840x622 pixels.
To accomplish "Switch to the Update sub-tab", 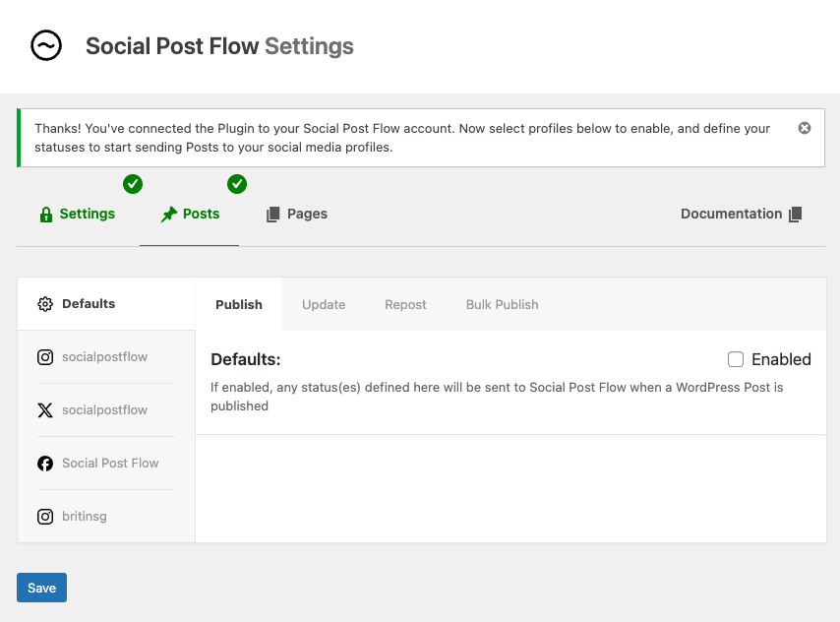I will tap(324, 304).
